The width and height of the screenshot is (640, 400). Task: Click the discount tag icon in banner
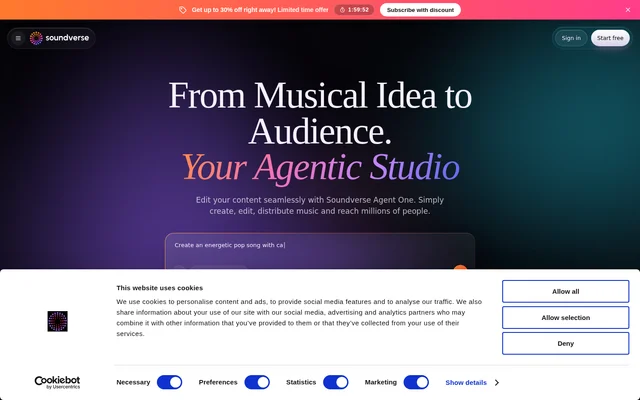[182, 10]
